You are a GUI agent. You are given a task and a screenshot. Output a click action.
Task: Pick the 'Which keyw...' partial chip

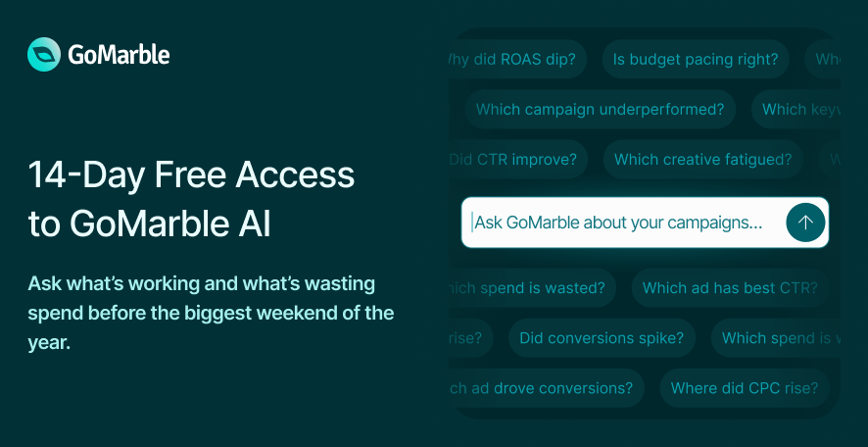coord(796,109)
